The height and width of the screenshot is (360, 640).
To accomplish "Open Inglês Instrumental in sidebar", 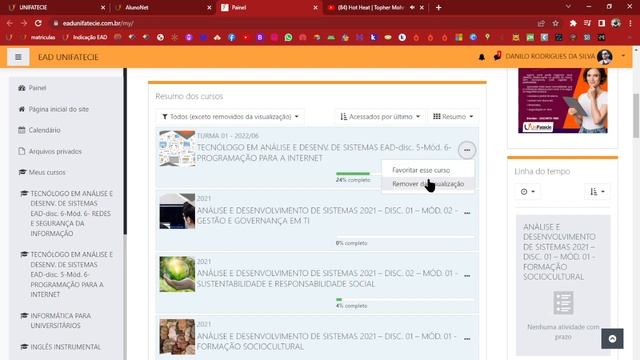I will click(x=65, y=347).
